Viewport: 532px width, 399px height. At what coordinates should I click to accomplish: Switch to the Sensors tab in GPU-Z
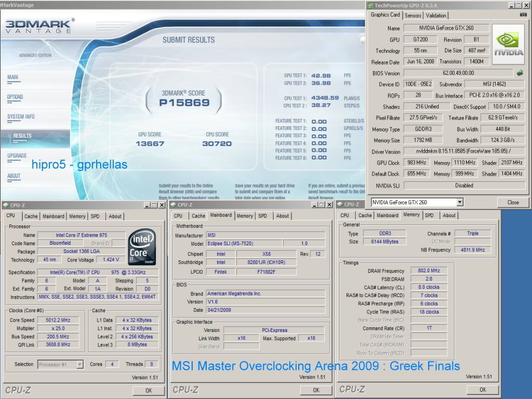tap(413, 16)
